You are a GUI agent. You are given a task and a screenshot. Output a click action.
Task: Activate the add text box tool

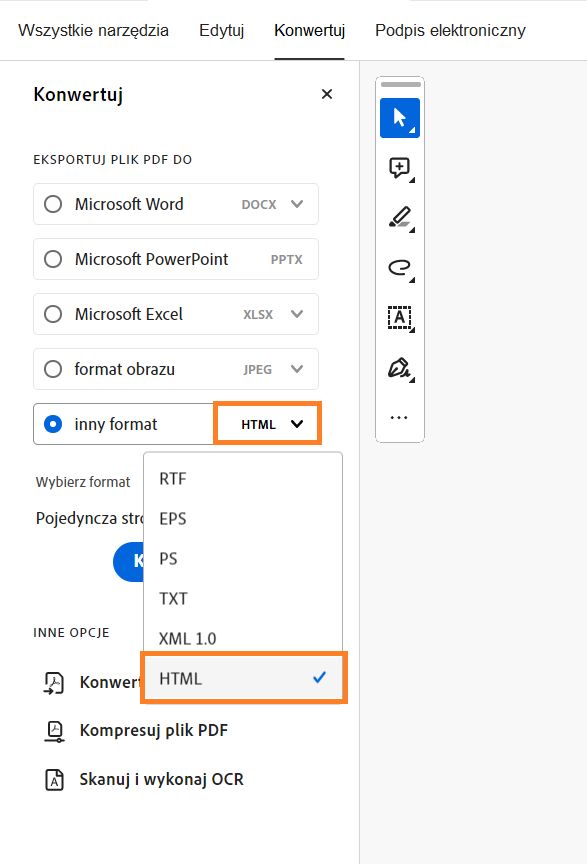pos(398,318)
